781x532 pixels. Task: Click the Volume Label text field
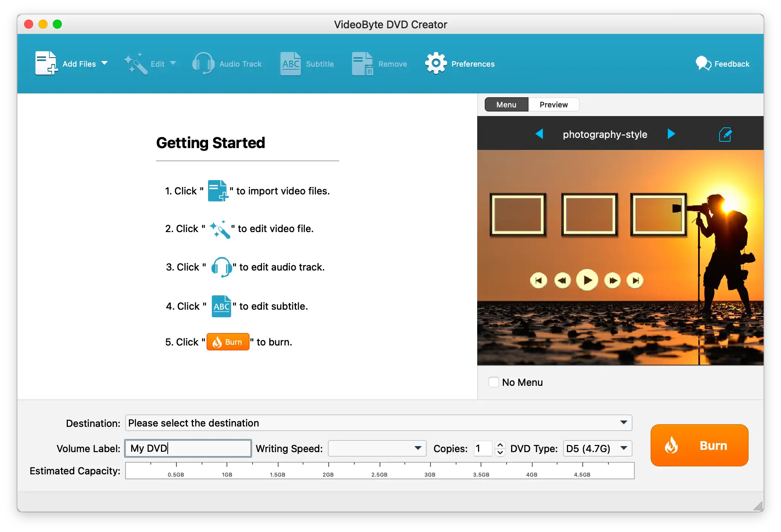tap(188, 448)
